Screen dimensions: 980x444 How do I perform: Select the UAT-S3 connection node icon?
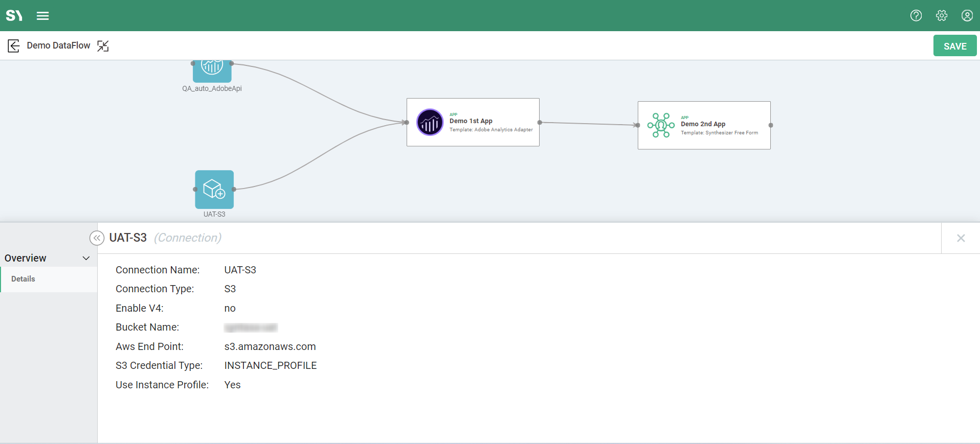(x=214, y=190)
